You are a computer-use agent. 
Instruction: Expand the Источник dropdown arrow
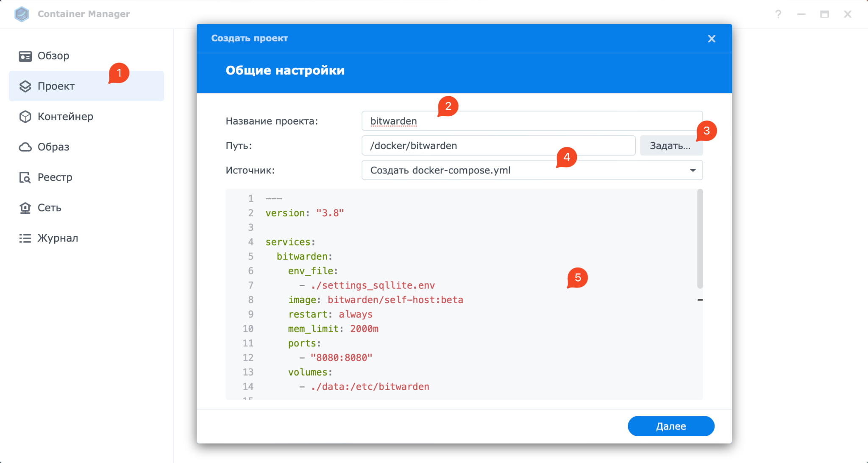point(693,170)
